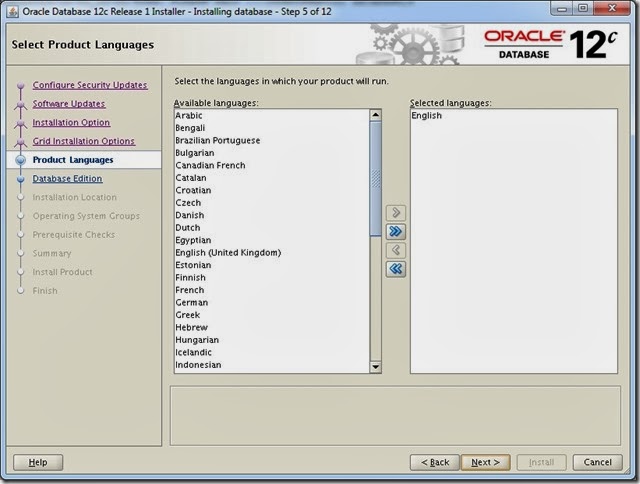Screen dimensions: 640x484
Task: Click the Available languages scrollbar thumb
Action: (375, 178)
